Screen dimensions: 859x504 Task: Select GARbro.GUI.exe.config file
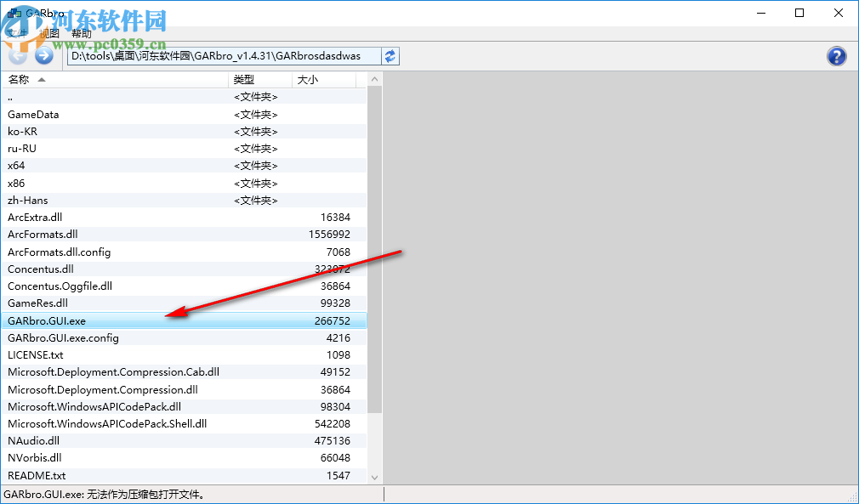pyautogui.click(x=184, y=337)
